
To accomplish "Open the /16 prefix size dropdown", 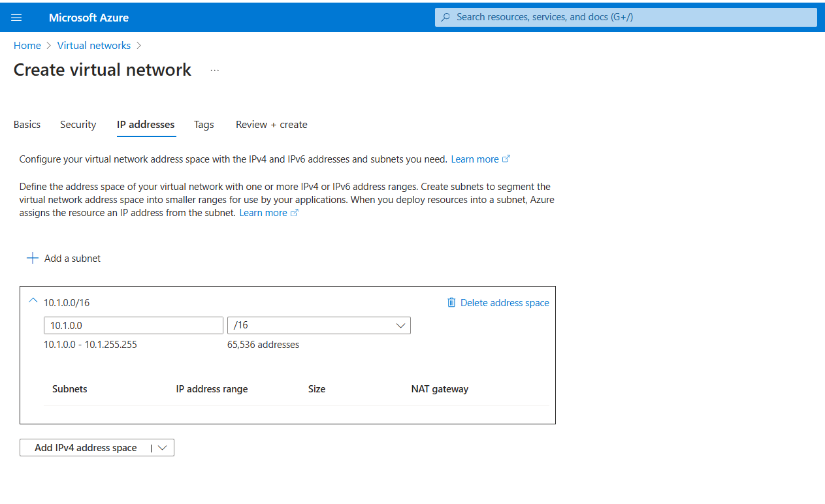I will pyautogui.click(x=319, y=325).
